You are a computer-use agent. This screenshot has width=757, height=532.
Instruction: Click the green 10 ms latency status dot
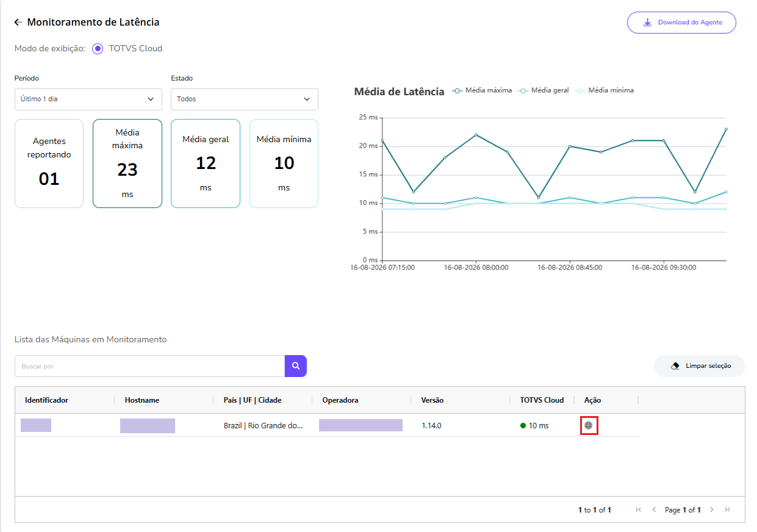click(x=523, y=426)
